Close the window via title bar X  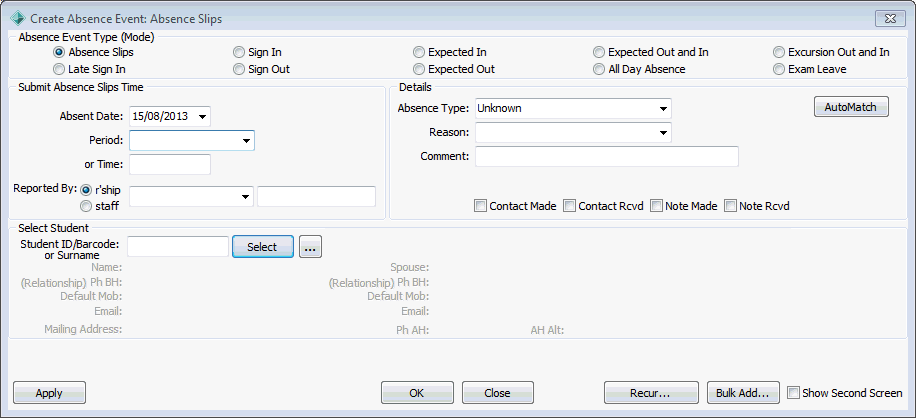(x=890, y=19)
